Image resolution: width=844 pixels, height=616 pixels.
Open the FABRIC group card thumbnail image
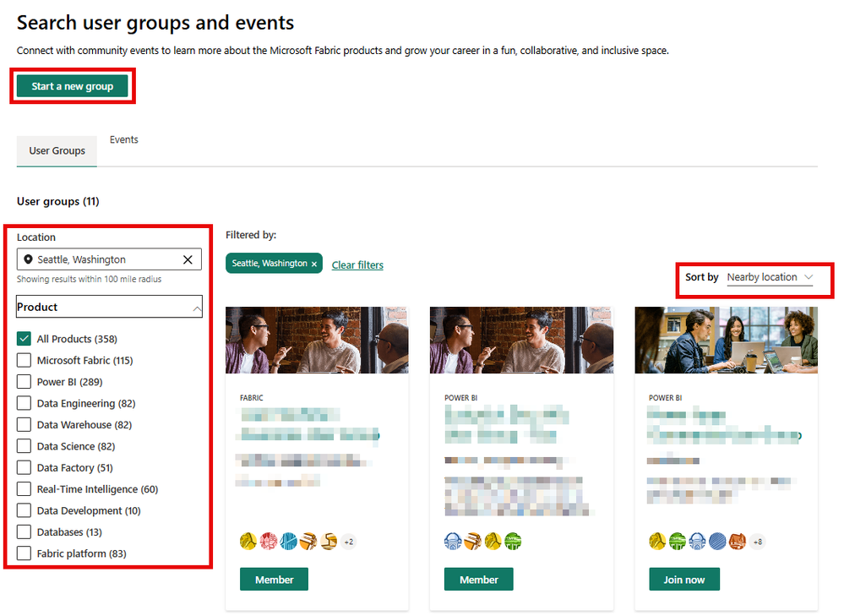tap(317, 340)
